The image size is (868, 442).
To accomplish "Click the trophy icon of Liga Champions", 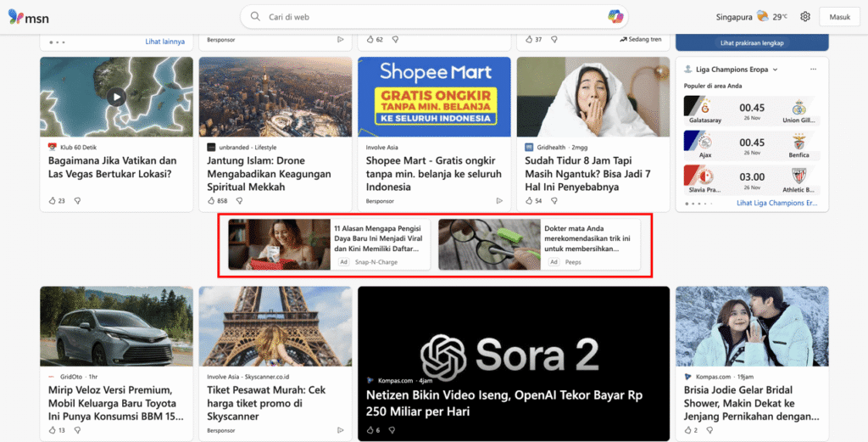I will coord(688,70).
